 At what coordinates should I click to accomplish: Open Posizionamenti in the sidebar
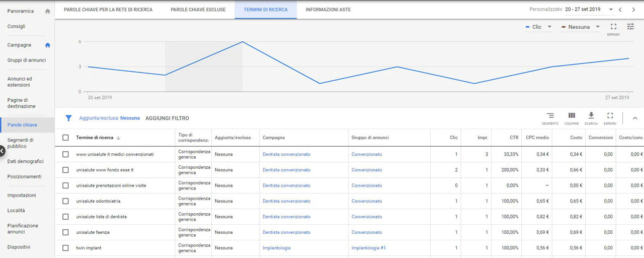(x=24, y=176)
